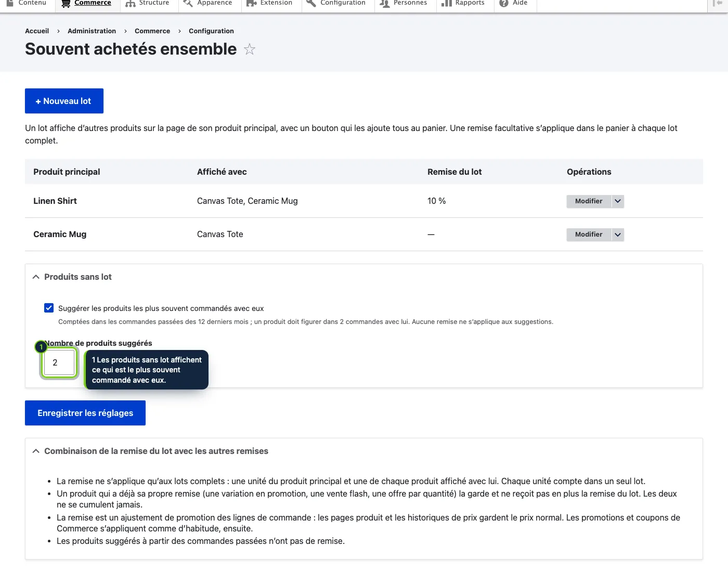The width and height of the screenshot is (728, 572).
Task: Open the Configuration toolbar menu
Action: (x=336, y=3)
